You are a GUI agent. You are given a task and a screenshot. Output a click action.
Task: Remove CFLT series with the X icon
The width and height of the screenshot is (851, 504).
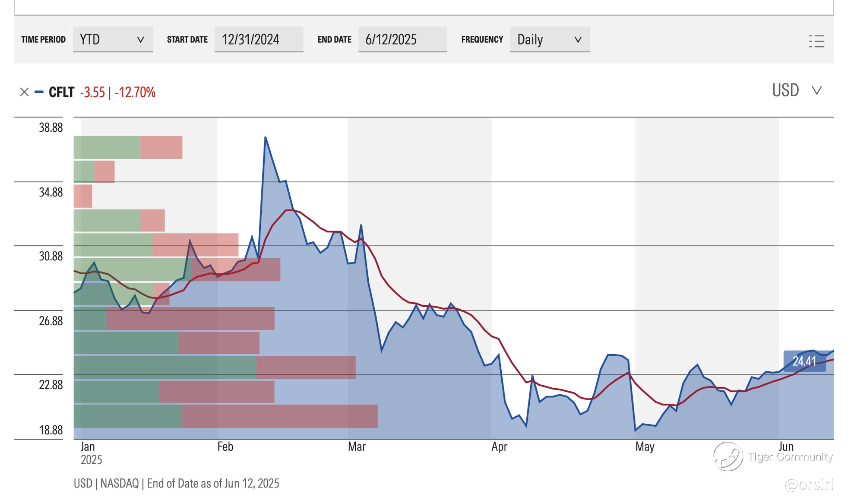[x=24, y=92]
